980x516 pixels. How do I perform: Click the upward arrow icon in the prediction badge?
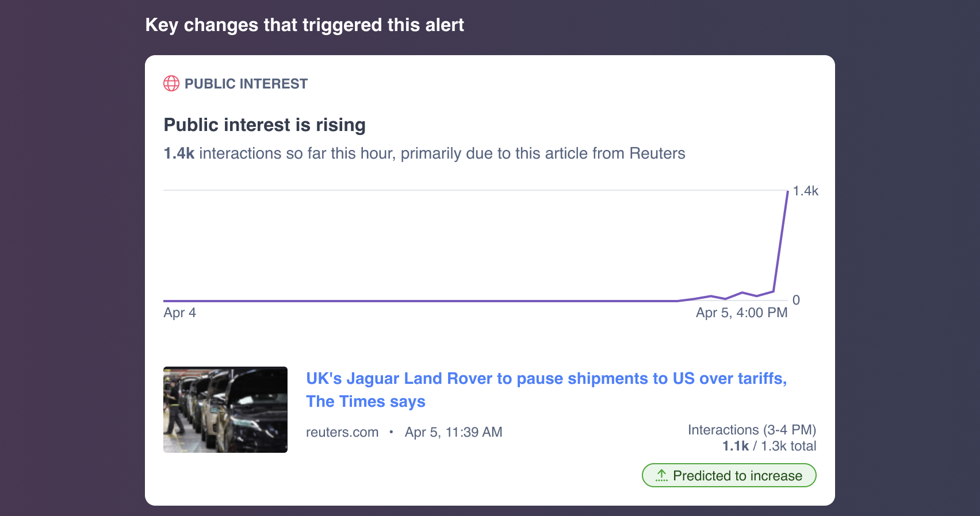point(661,476)
